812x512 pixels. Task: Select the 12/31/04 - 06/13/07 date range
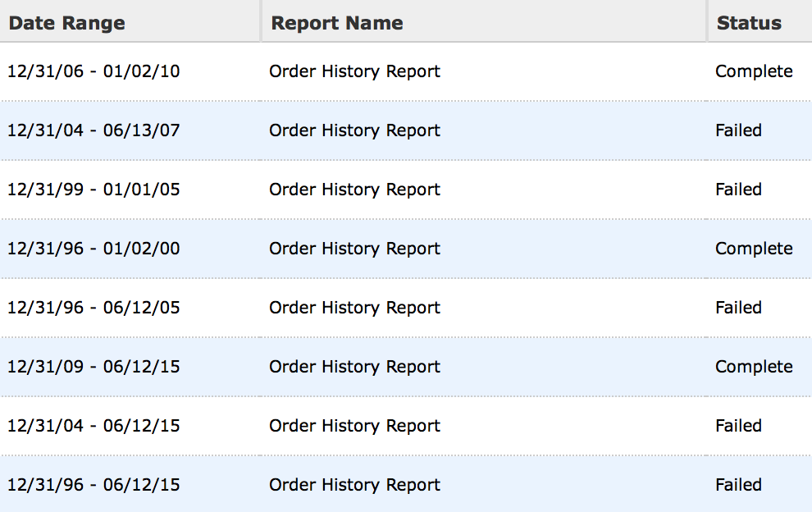point(94,130)
